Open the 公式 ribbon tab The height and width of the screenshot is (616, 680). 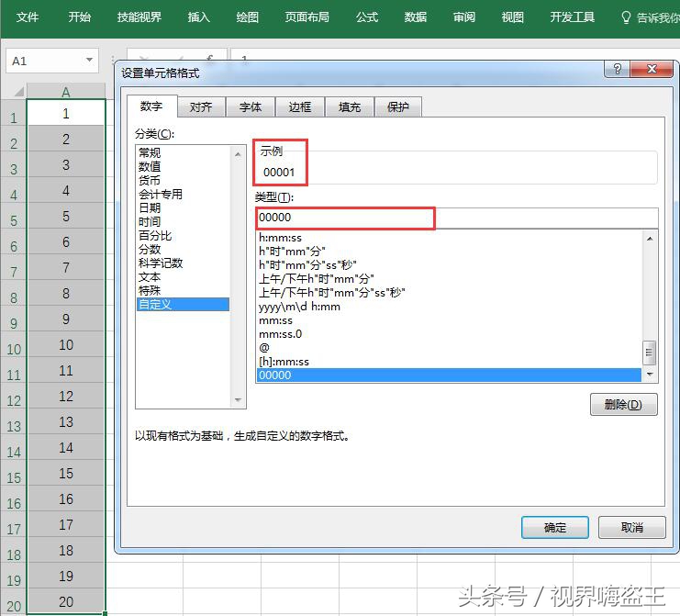pos(367,17)
